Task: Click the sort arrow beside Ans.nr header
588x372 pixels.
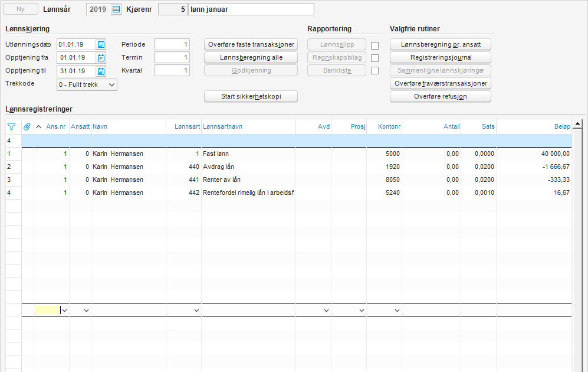Action: pyautogui.click(x=39, y=126)
